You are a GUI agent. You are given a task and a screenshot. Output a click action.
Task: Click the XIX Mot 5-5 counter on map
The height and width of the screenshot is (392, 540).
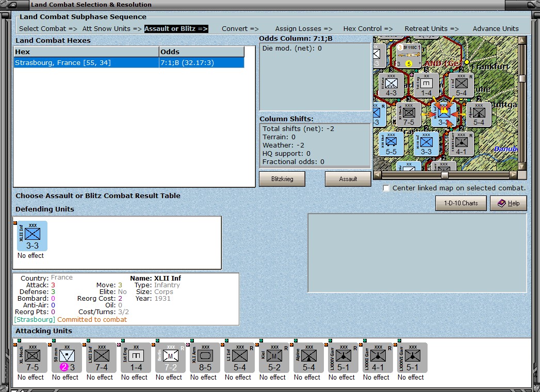click(391, 144)
